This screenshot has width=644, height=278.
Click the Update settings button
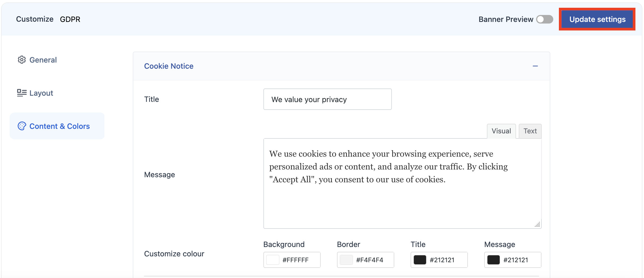click(x=597, y=19)
